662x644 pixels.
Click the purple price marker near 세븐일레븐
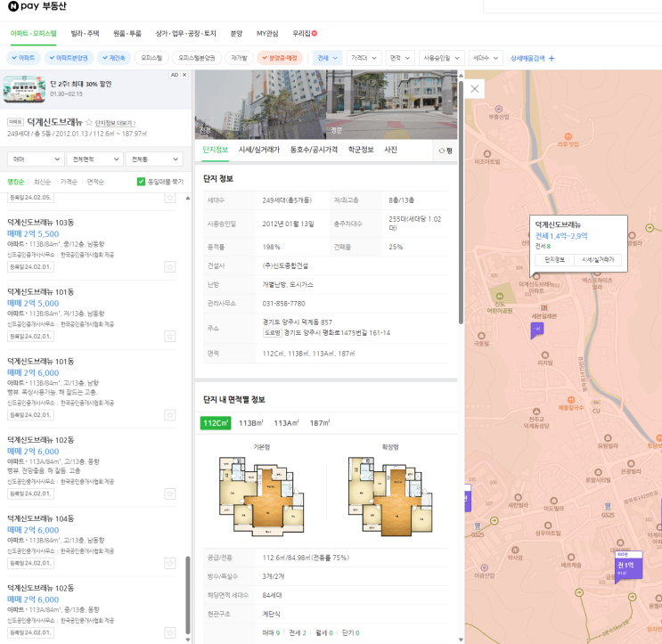pos(537,330)
